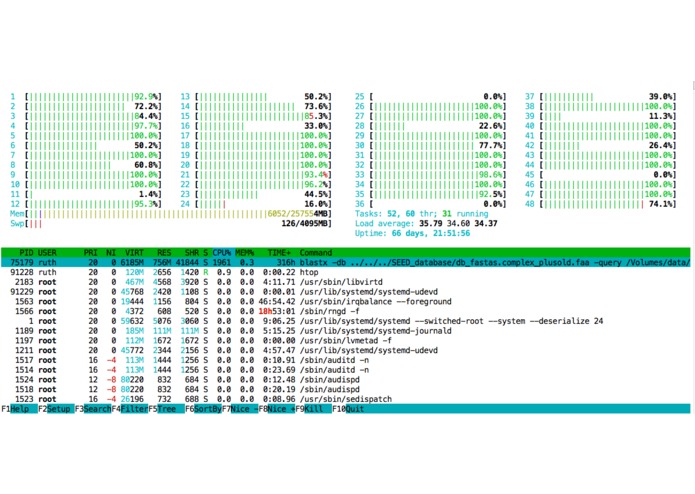
Task: Select the systemd-udevd row with PID 91229
Action: [x=346, y=292]
